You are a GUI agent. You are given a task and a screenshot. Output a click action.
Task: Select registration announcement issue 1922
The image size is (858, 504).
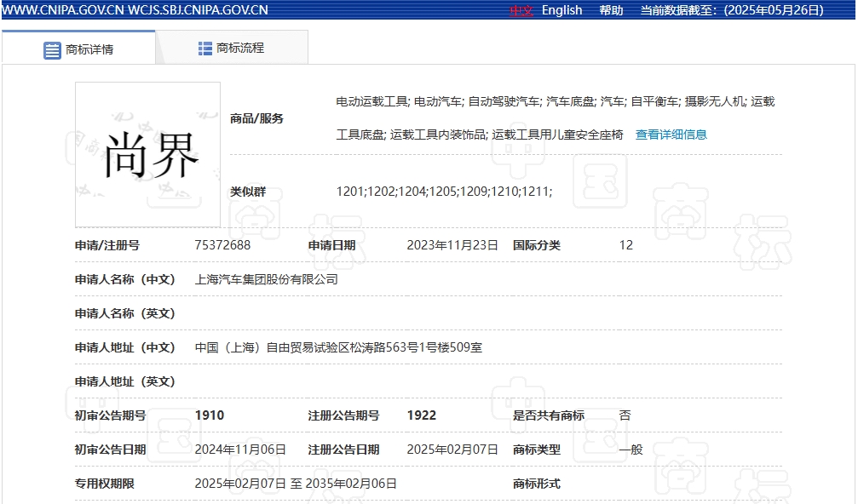[422, 415]
